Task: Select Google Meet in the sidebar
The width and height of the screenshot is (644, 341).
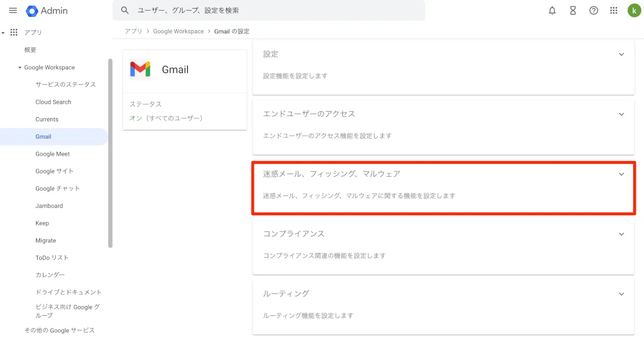Action: pyautogui.click(x=53, y=154)
